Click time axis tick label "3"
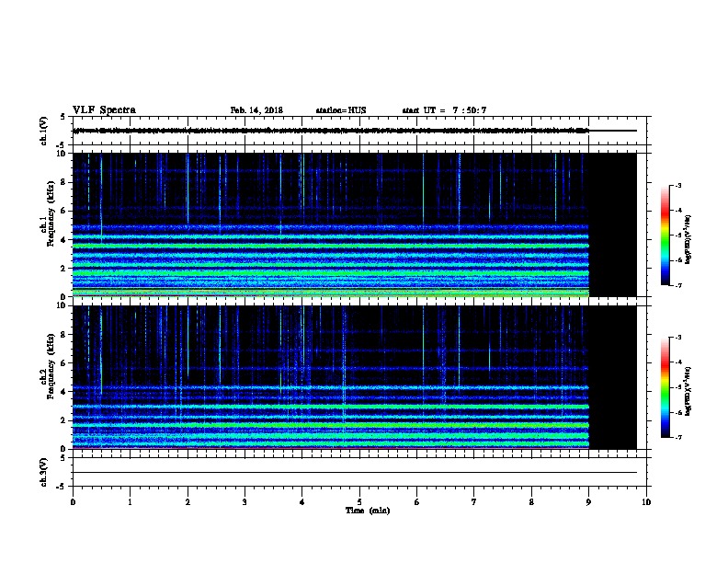 click(245, 502)
